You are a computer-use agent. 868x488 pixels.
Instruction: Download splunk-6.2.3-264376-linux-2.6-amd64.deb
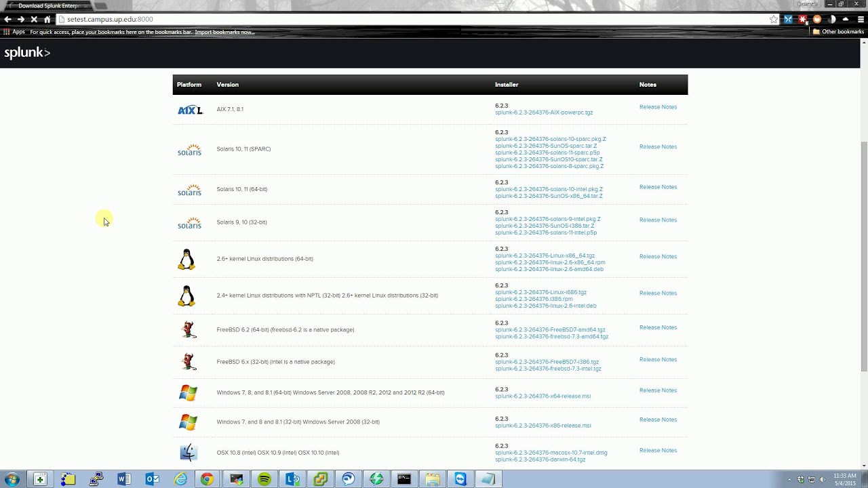pyautogui.click(x=549, y=269)
